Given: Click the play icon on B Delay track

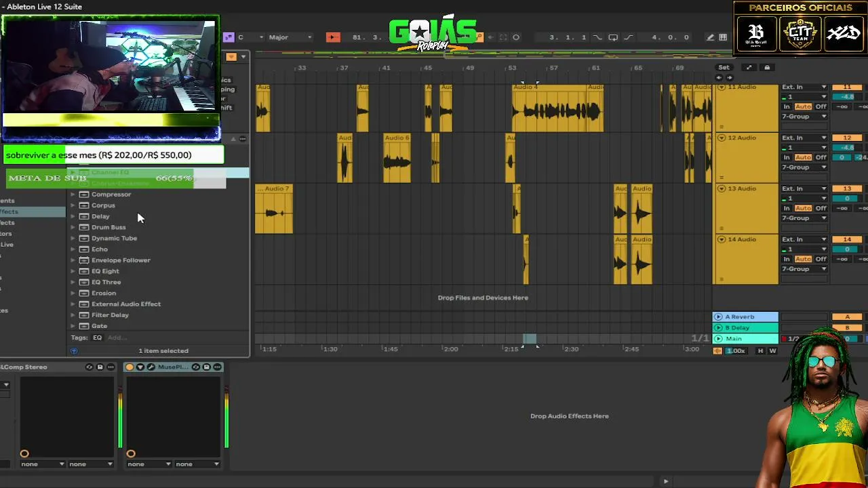Looking at the screenshot, I should [x=718, y=327].
